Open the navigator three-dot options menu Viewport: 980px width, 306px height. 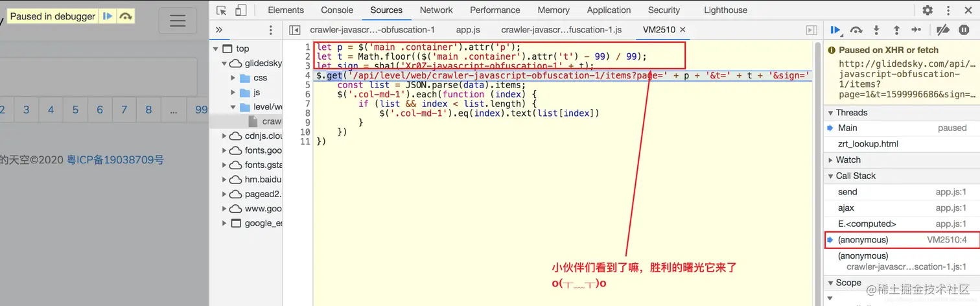[x=271, y=30]
